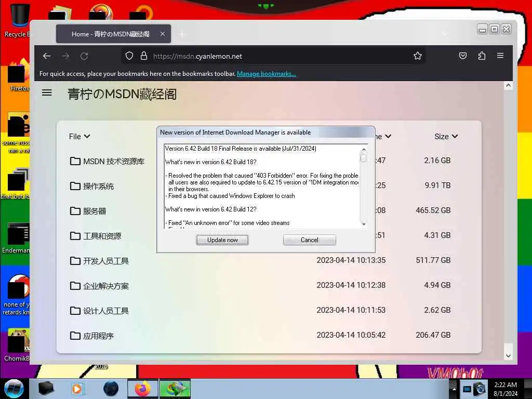Click the dark globe taskbar icon
Image resolution: width=532 pixels, height=399 pixels.
click(111, 389)
